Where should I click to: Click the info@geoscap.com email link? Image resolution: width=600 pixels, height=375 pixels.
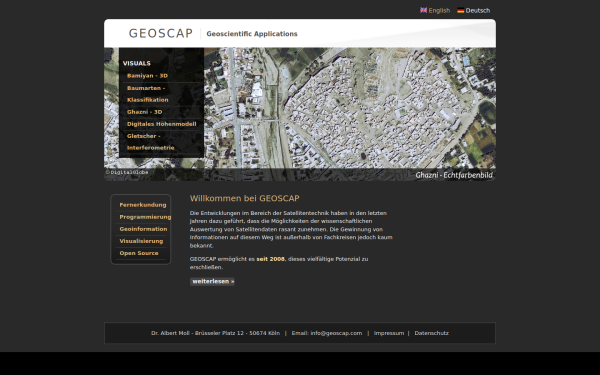(336, 333)
